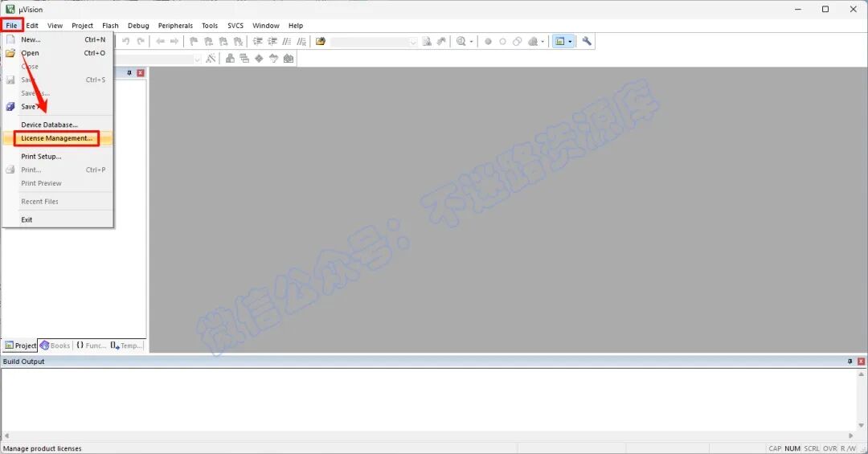Choose Exit from the File menu
Screen dimensions: 868x454
[x=58, y=220]
